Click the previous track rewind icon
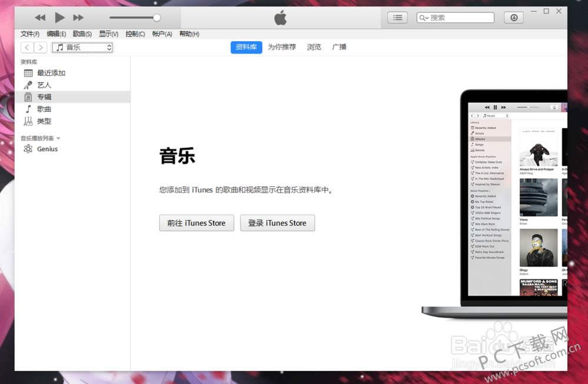 click(40, 17)
